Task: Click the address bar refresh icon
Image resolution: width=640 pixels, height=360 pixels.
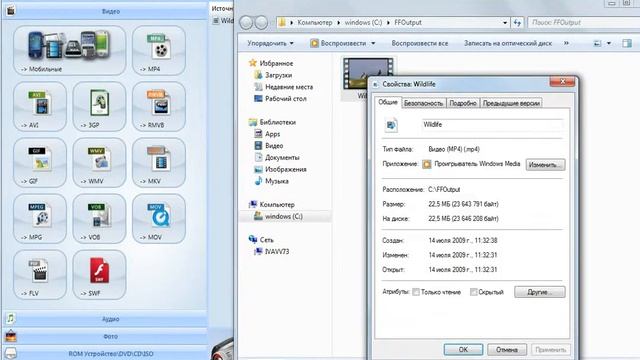Action: [518, 22]
